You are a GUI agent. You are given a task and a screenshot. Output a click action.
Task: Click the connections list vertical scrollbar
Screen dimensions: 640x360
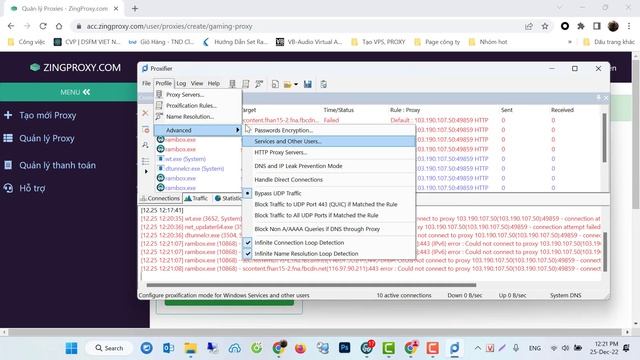pos(604,139)
